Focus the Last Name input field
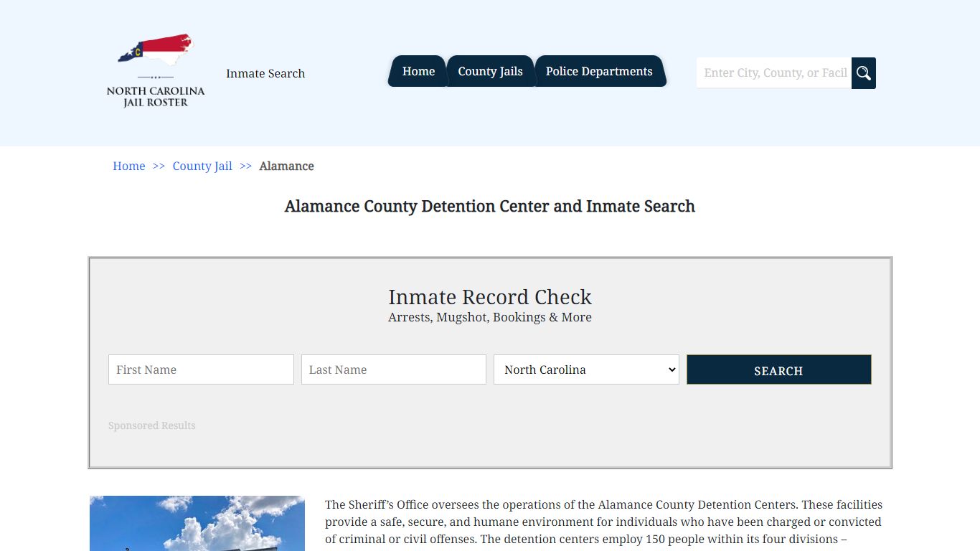This screenshot has height=551, width=980. [x=394, y=369]
